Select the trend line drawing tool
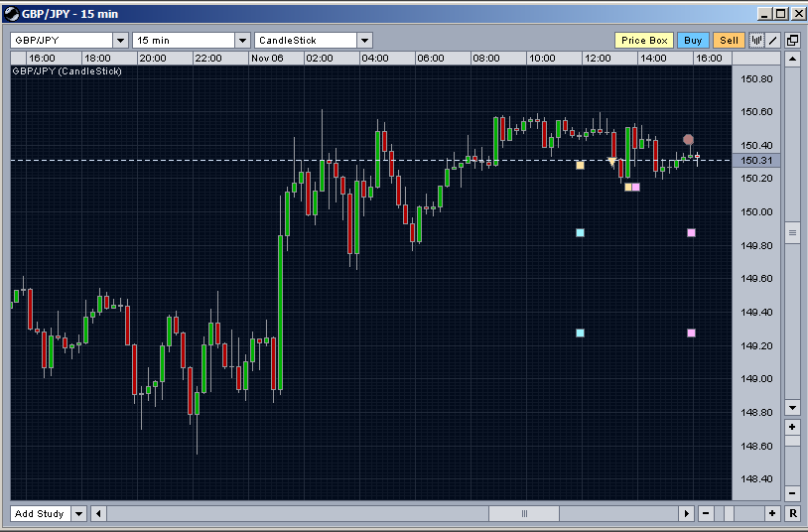 pos(773,41)
